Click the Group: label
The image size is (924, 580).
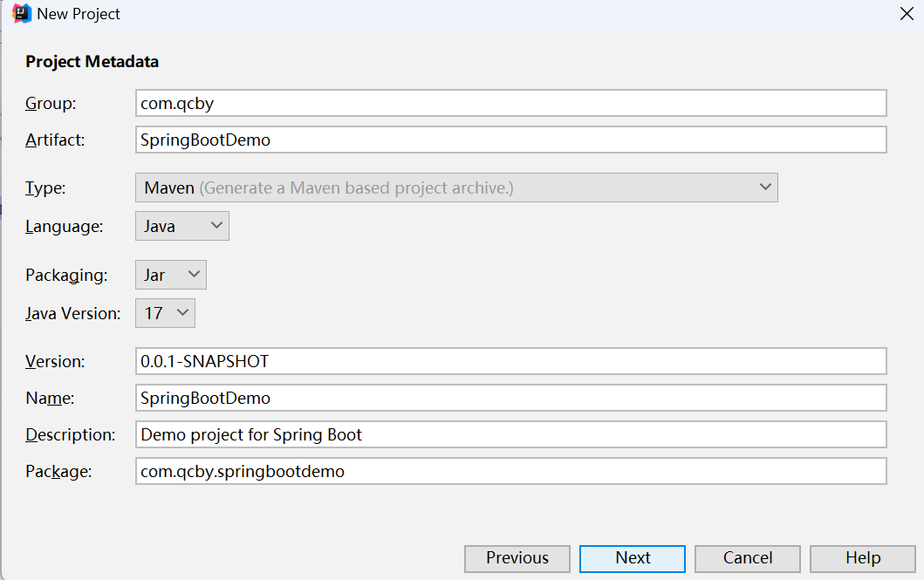pos(51,104)
